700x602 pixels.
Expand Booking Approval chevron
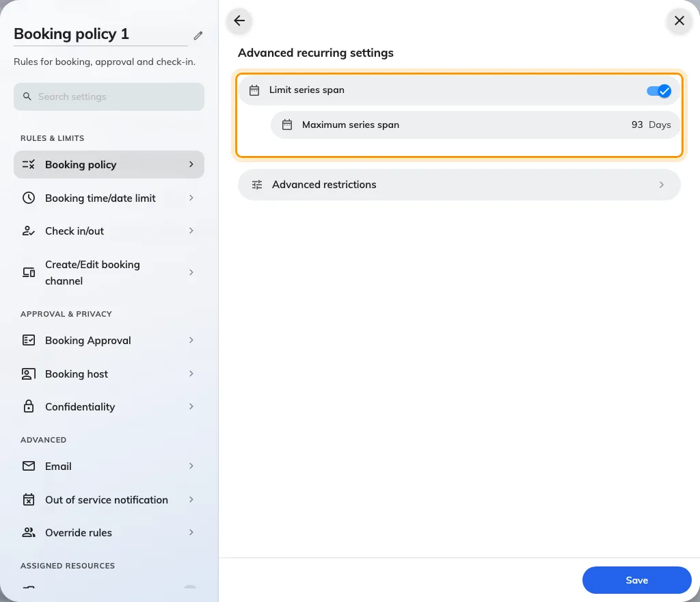[x=191, y=340]
